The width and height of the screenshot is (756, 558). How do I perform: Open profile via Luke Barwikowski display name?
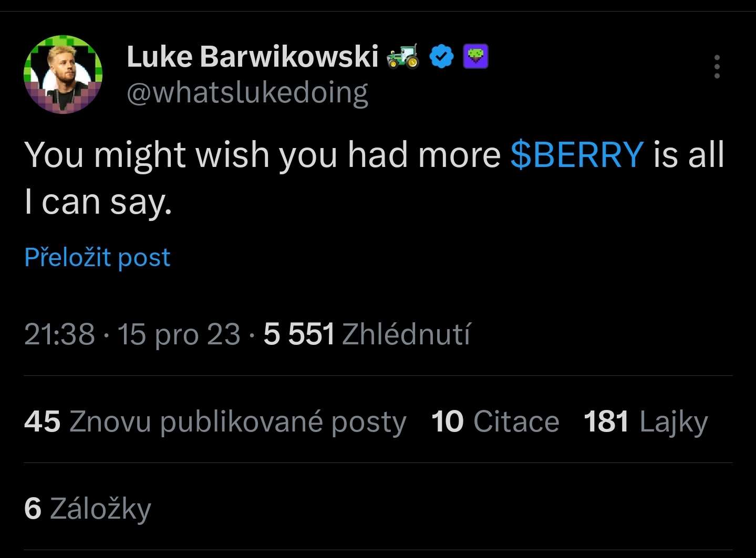(x=252, y=56)
